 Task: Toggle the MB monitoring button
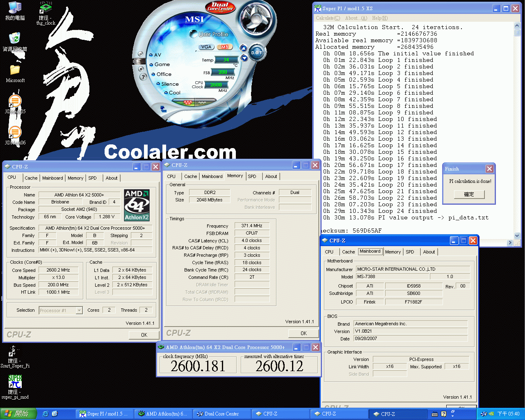tap(224, 47)
